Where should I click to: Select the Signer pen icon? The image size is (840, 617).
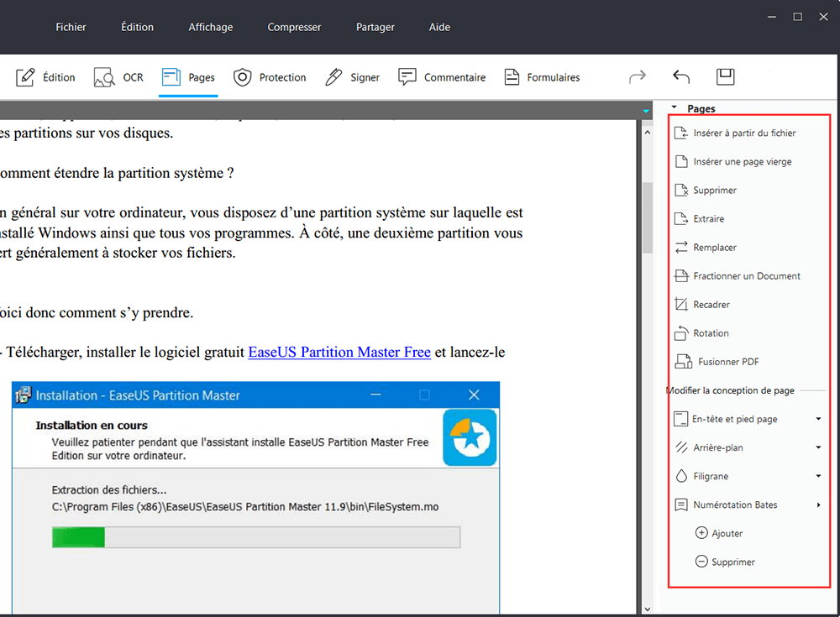point(333,77)
